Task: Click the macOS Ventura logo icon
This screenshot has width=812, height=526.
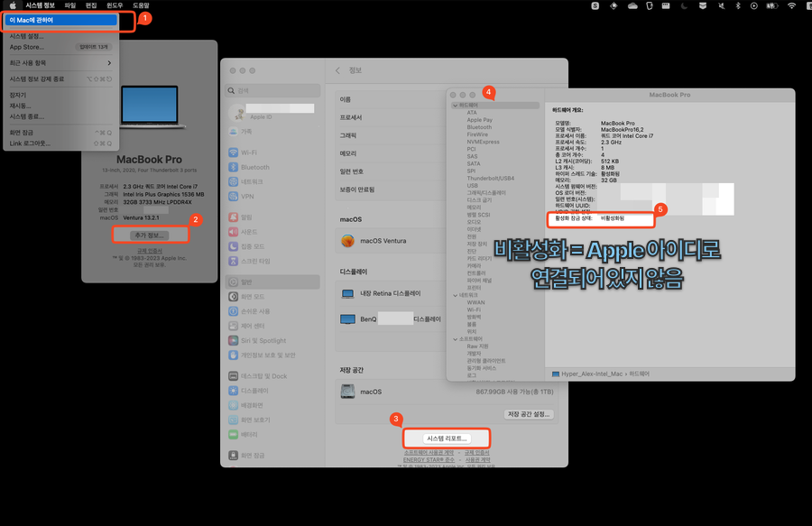Action: point(347,241)
